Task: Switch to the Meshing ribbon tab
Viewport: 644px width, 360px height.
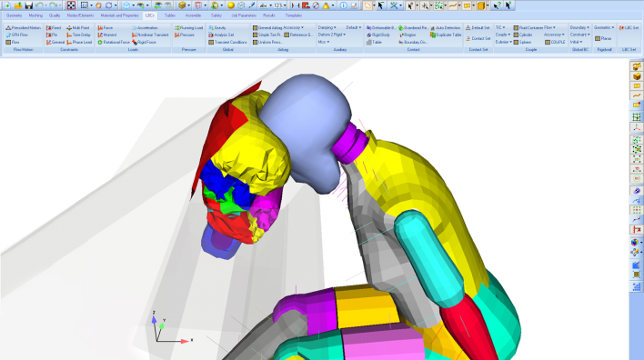Action: pos(35,15)
